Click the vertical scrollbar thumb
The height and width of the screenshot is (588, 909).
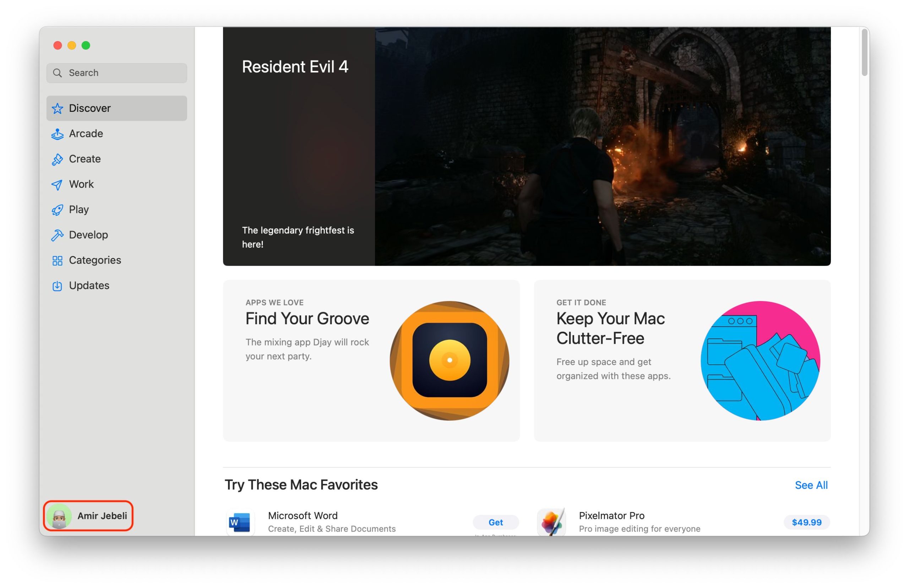(x=864, y=53)
